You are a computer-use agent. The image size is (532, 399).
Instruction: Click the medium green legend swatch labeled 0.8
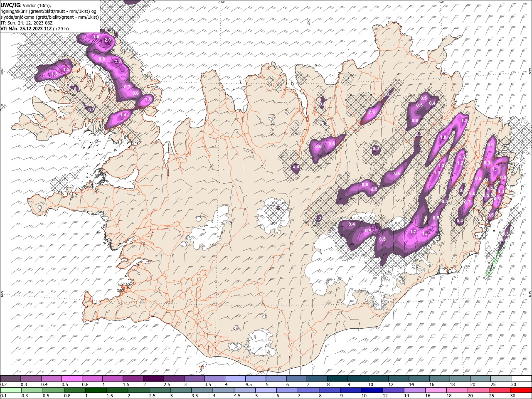tap(74, 390)
